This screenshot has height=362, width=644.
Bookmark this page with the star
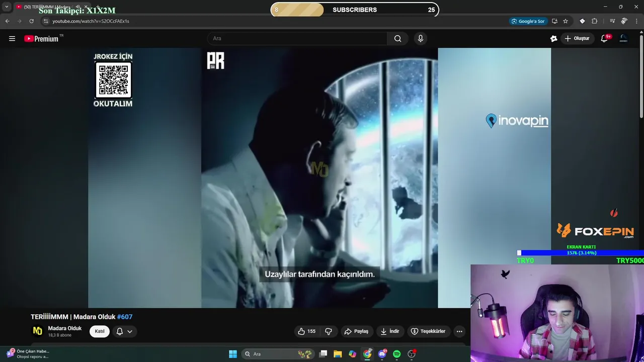(566, 21)
